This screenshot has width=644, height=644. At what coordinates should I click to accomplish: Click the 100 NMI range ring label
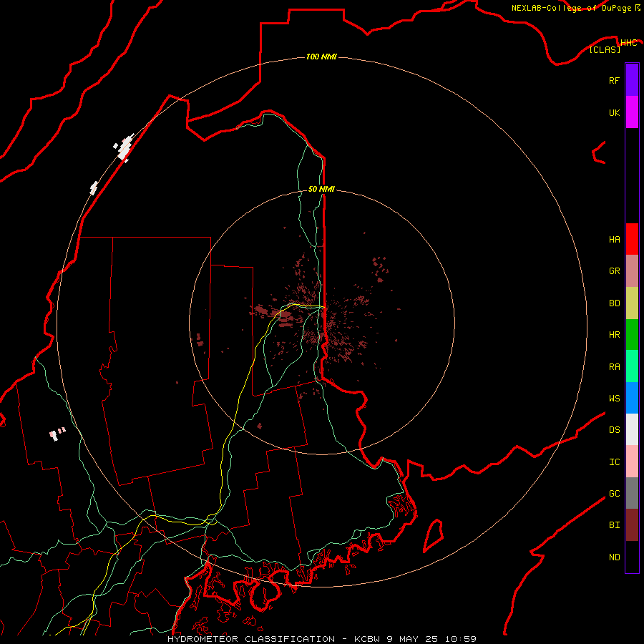click(x=321, y=57)
